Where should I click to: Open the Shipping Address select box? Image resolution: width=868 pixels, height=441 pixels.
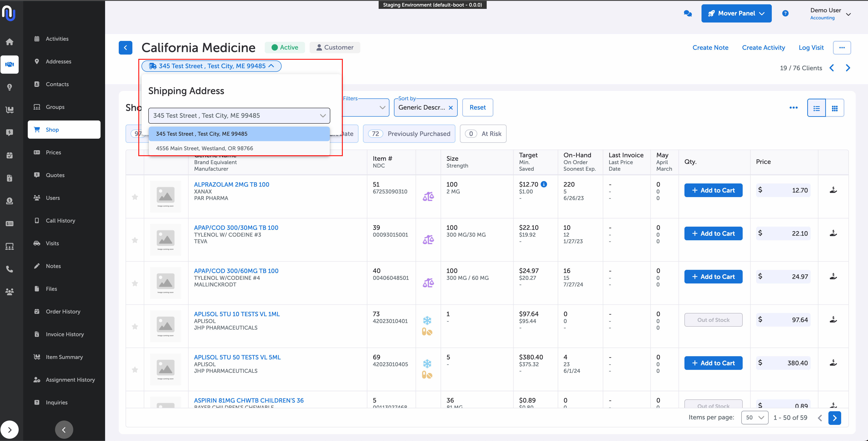coord(239,115)
